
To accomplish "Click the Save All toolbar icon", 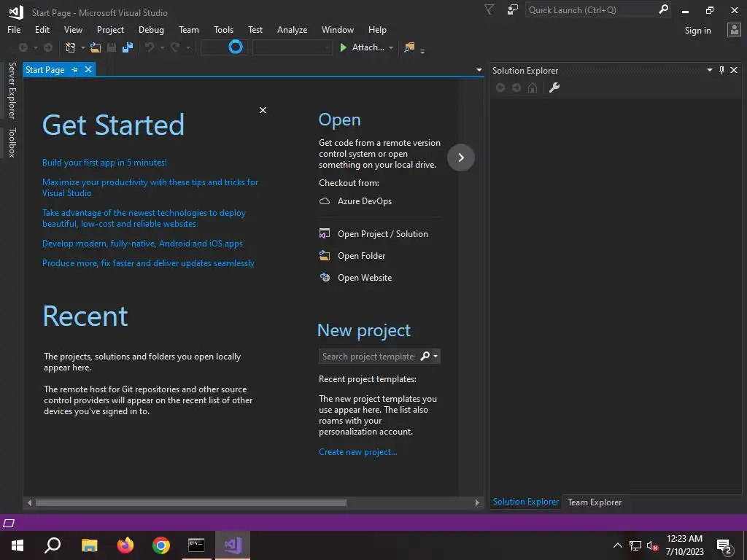I will (x=128, y=47).
